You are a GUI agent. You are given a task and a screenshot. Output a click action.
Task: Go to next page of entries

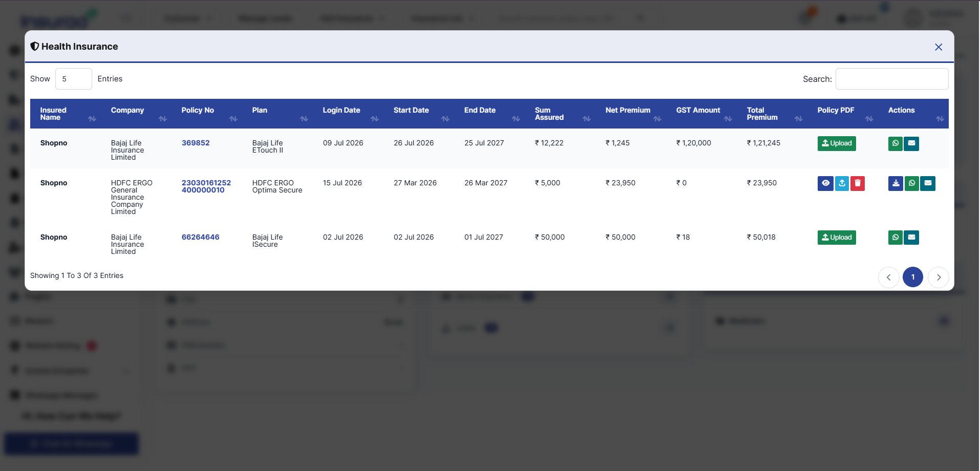click(939, 277)
